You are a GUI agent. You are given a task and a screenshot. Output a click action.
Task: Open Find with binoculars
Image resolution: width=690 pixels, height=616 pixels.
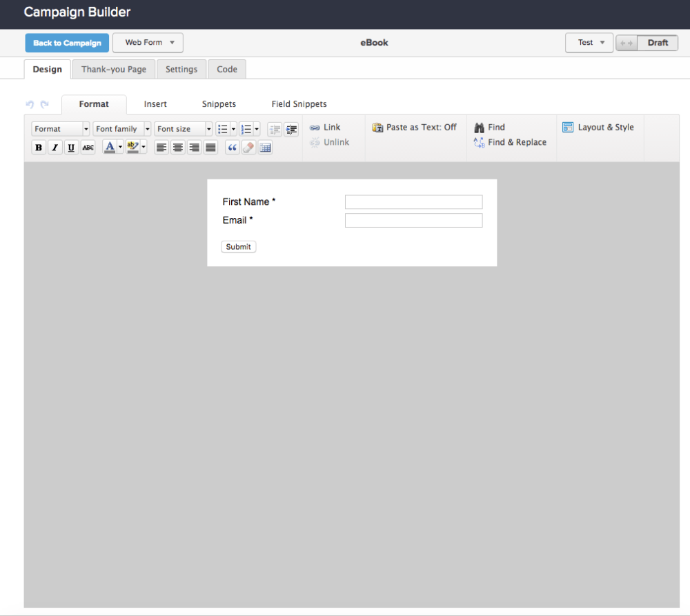point(489,127)
